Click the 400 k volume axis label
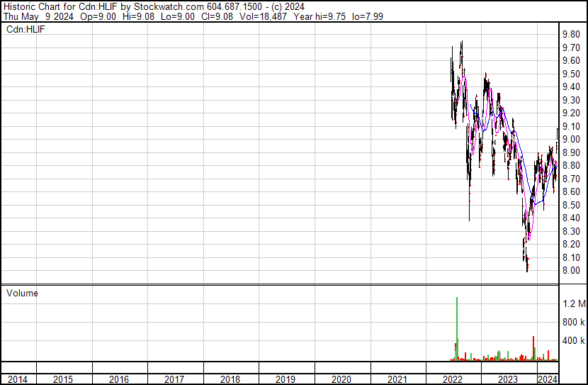 573,341
